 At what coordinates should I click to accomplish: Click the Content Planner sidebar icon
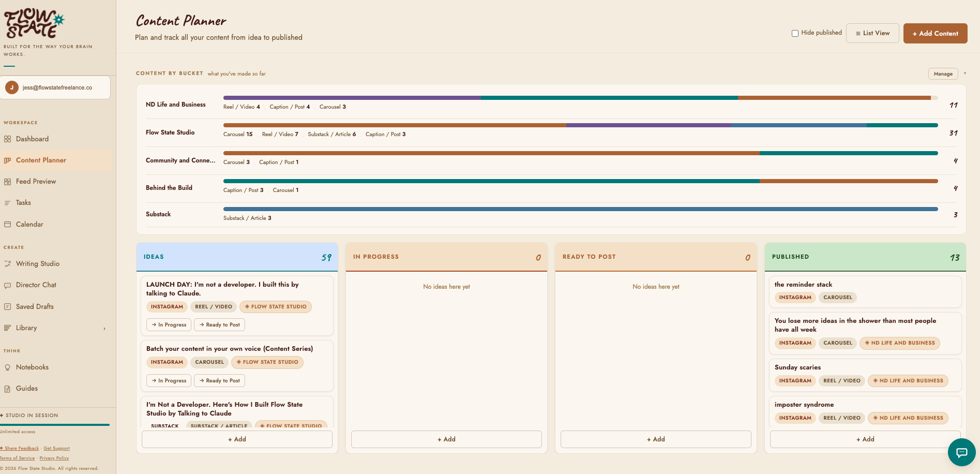(7, 160)
